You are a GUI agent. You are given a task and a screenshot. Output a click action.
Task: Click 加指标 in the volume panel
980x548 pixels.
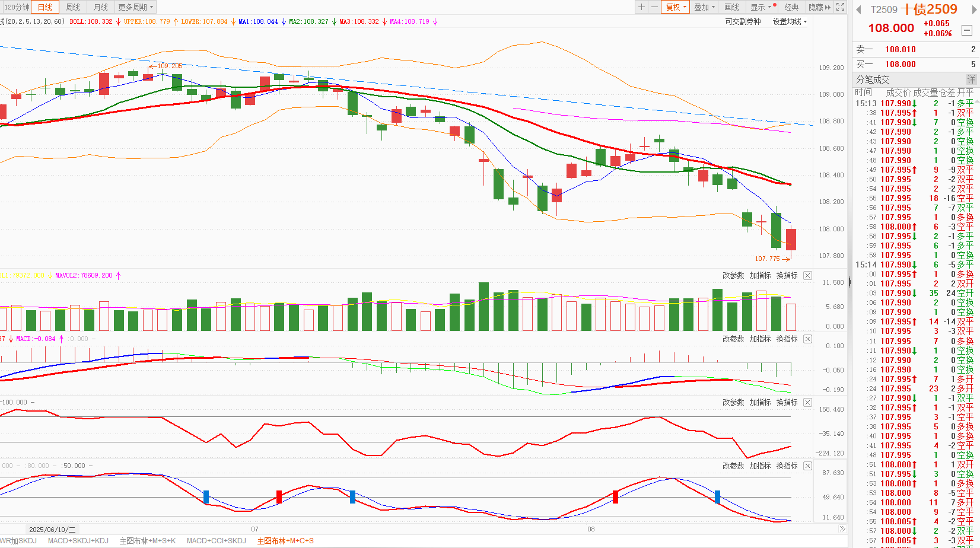coord(760,275)
